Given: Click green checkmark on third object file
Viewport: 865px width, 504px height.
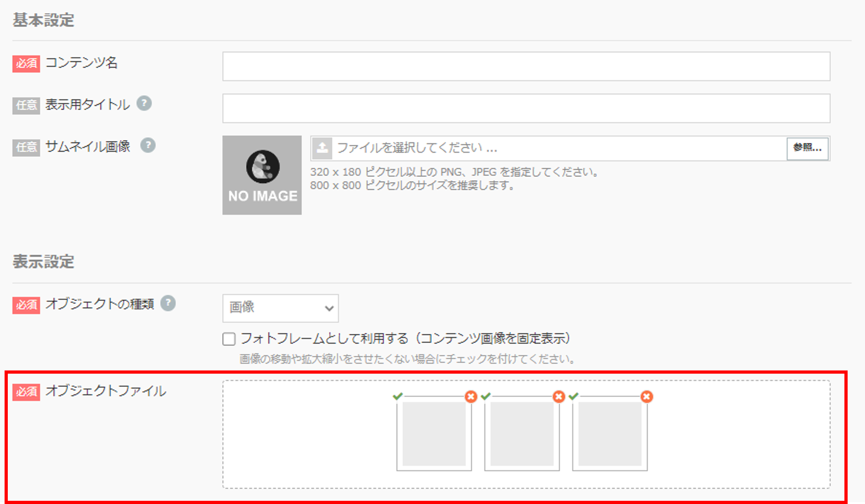Looking at the screenshot, I should (x=573, y=396).
